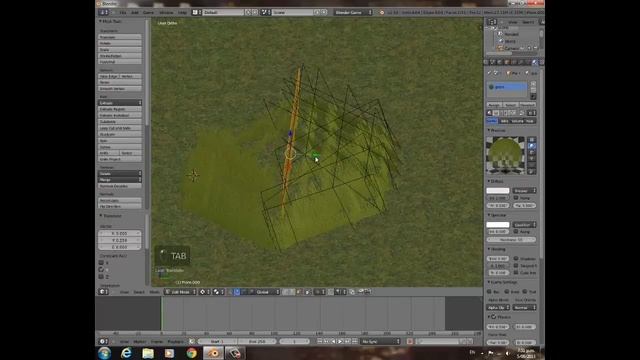Open the Help menu
The height and width of the screenshot is (360, 640).
[182, 13]
